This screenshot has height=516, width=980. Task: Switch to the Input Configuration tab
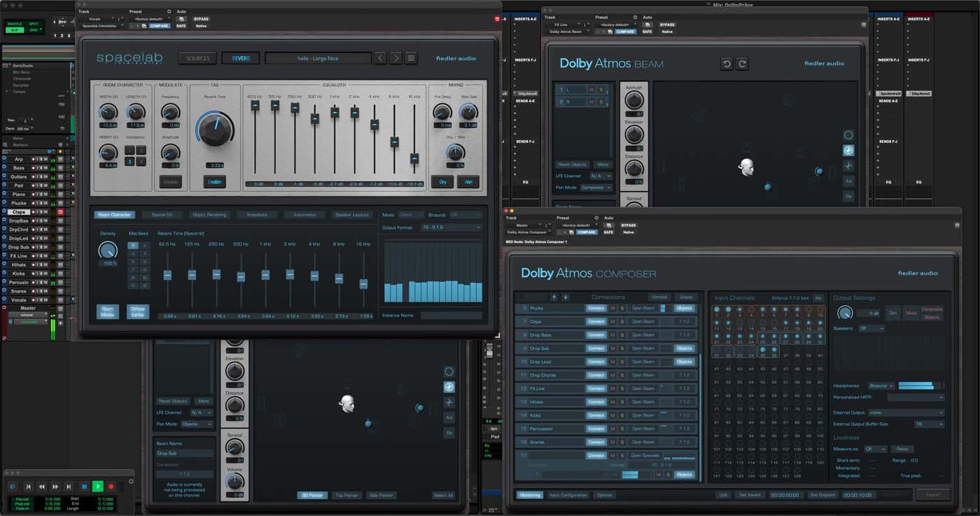(x=568, y=495)
